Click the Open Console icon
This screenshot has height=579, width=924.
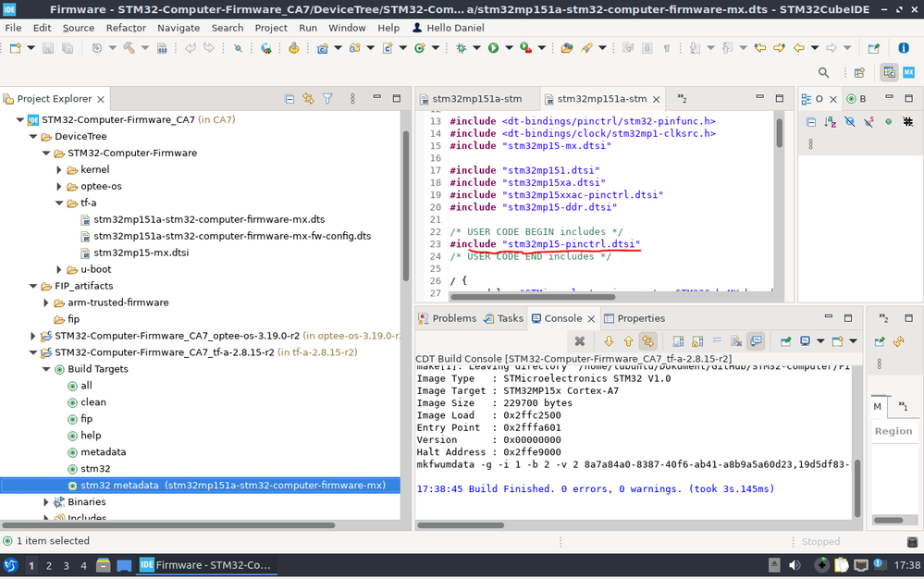pyautogui.click(x=837, y=341)
